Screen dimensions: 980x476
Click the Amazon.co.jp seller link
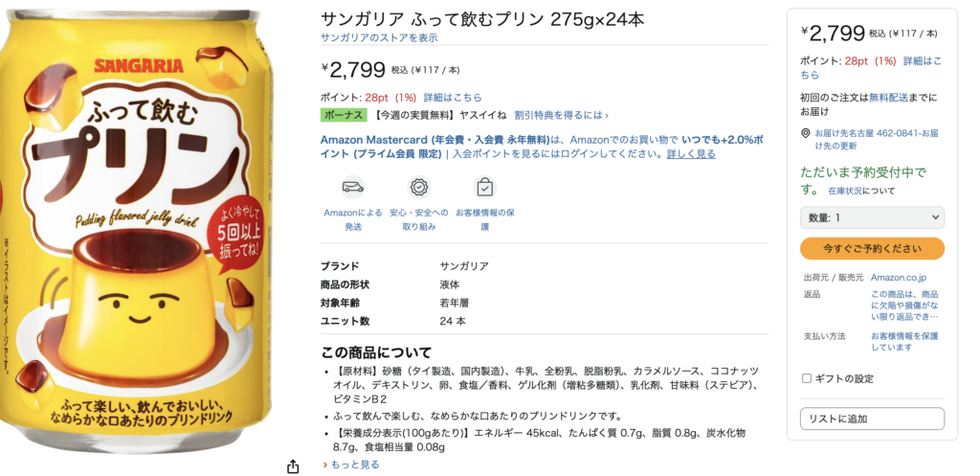898,277
